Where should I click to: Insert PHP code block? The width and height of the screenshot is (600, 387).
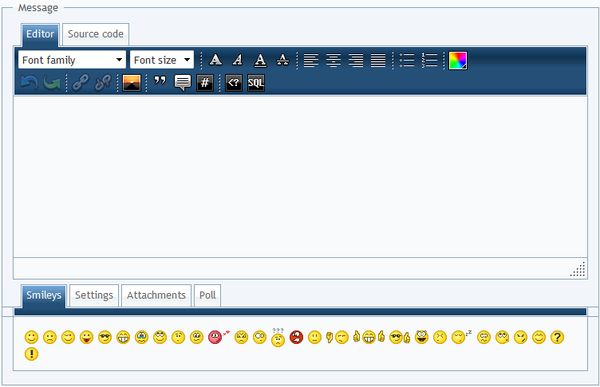coord(233,83)
